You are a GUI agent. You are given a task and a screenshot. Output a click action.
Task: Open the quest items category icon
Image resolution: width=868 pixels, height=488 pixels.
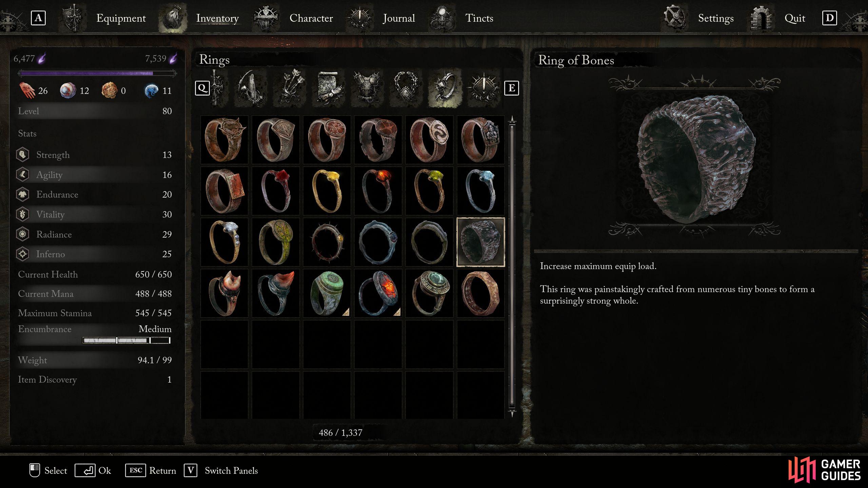pyautogui.click(x=484, y=88)
